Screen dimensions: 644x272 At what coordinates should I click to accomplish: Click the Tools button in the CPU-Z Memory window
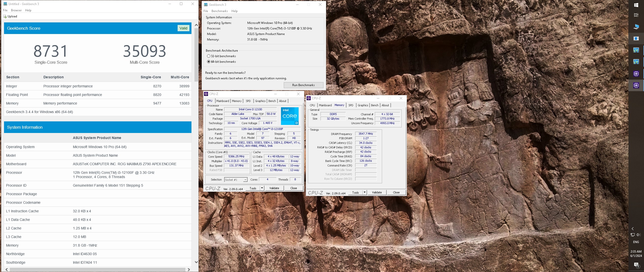coord(355,192)
